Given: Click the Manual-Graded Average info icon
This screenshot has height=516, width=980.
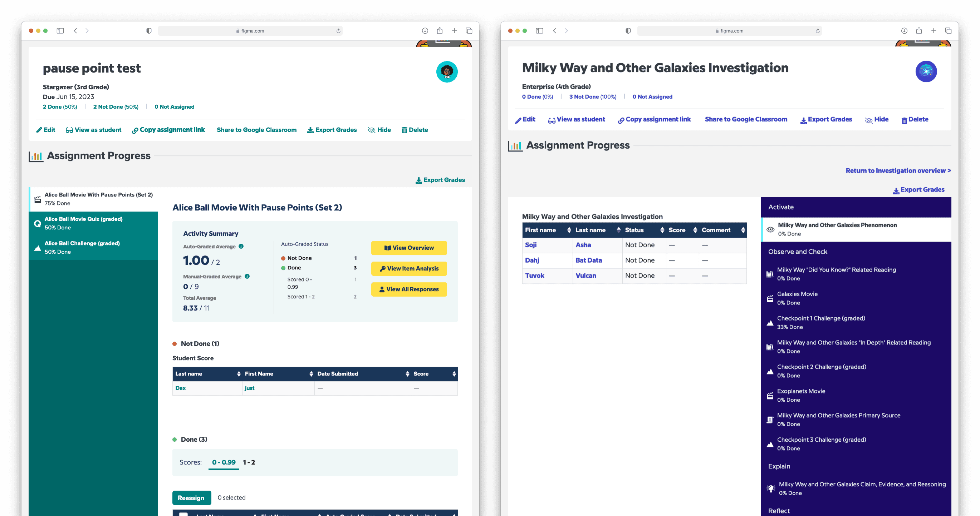Looking at the screenshot, I should pos(247,276).
